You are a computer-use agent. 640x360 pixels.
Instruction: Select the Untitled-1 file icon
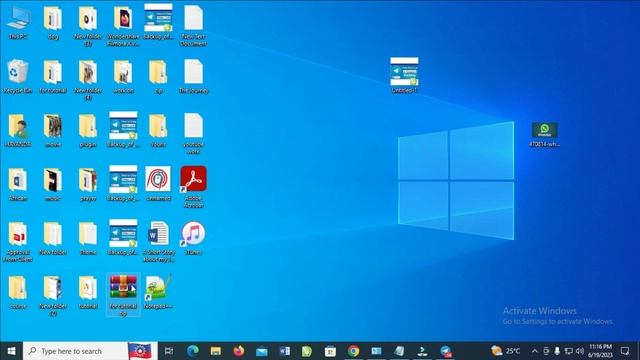pos(404,76)
